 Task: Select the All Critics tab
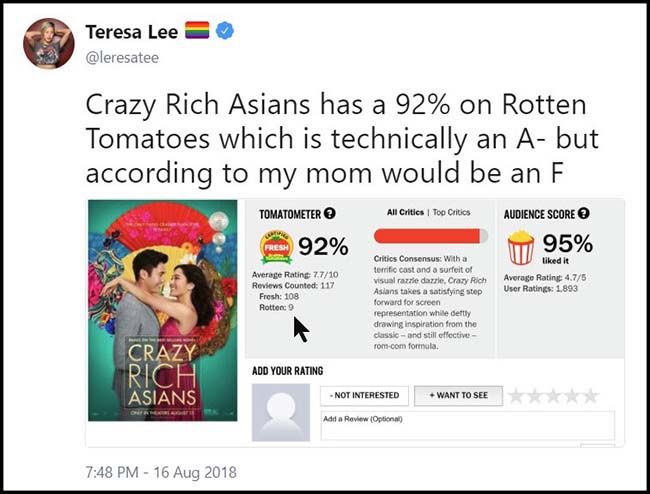(405, 212)
